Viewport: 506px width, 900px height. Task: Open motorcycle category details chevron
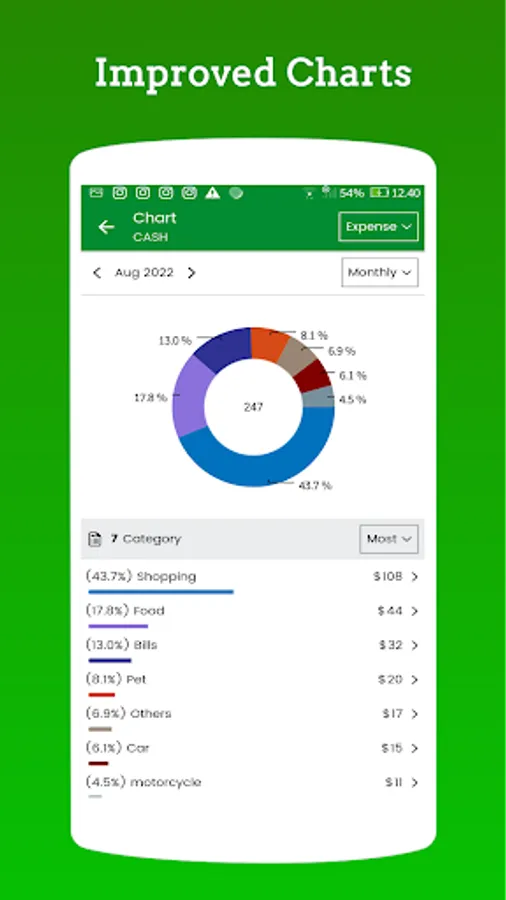click(415, 783)
